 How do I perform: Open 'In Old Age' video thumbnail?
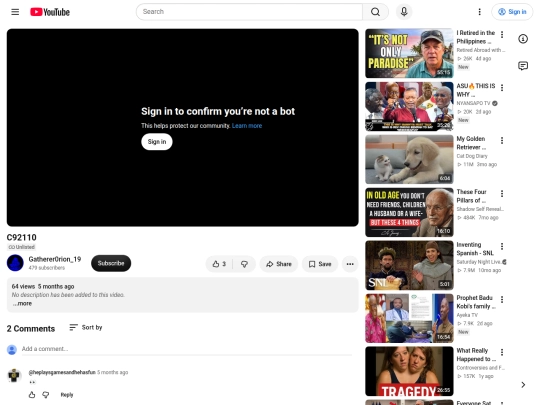tap(409, 212)
